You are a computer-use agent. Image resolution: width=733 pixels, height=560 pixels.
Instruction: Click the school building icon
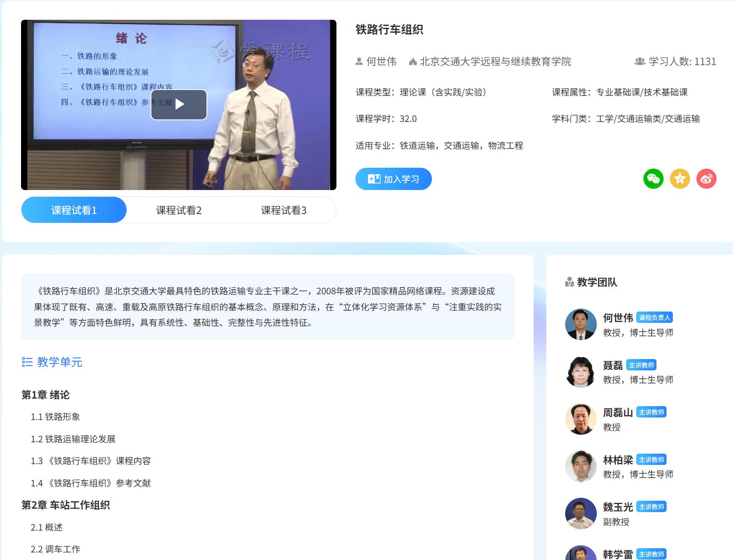click(413, 62)
